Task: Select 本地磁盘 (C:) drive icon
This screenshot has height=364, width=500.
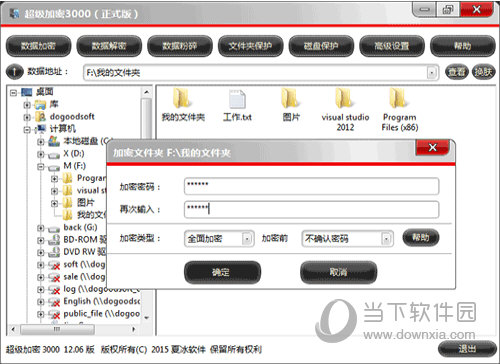Action: (54, 141)
